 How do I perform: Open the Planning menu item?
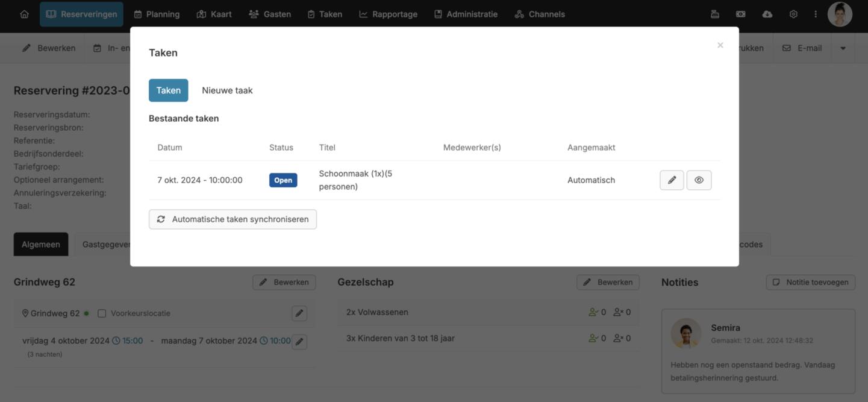click(x=157, y=14)
